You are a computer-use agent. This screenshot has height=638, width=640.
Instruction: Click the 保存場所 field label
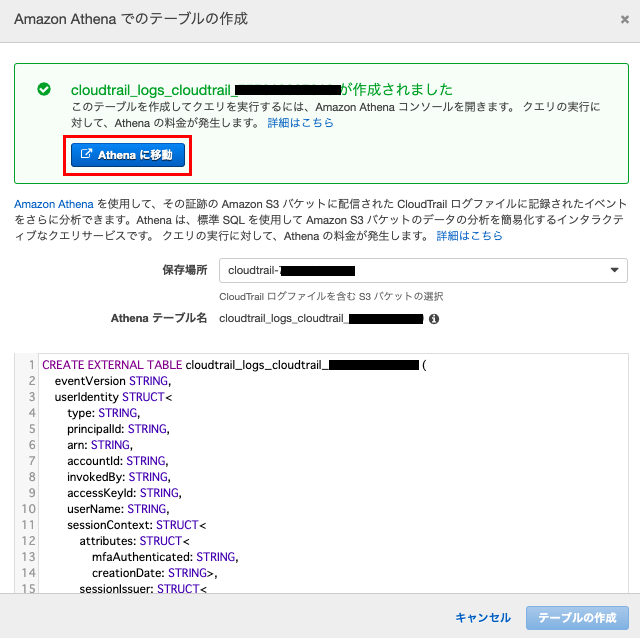185,270
